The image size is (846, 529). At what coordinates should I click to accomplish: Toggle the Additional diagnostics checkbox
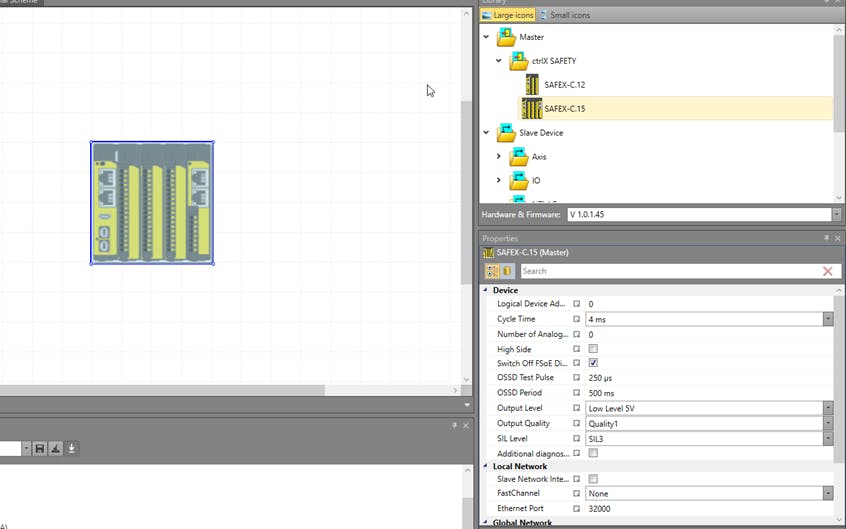(x=593, y=453)
